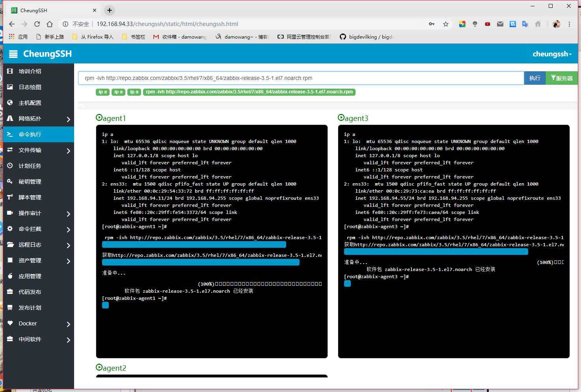Expand the 远程日志 submenu chevron
Image resolution: width=581 pixels, height=392 pixels.
tap(68, 245)
